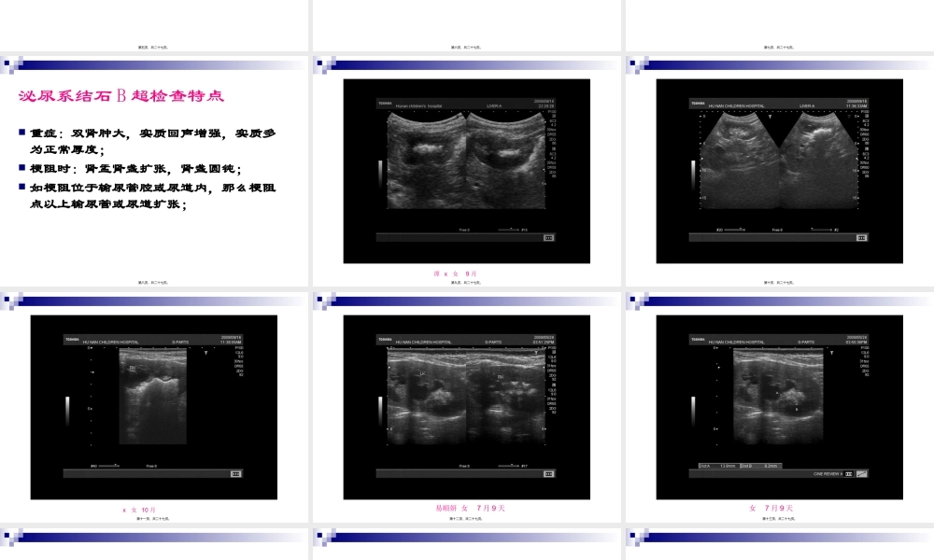Click the icon beside CINE REVIEW in the ultrasound
The width and height of the screenshot is (934, 560).
pyautogui.click(x=860, y=474)
